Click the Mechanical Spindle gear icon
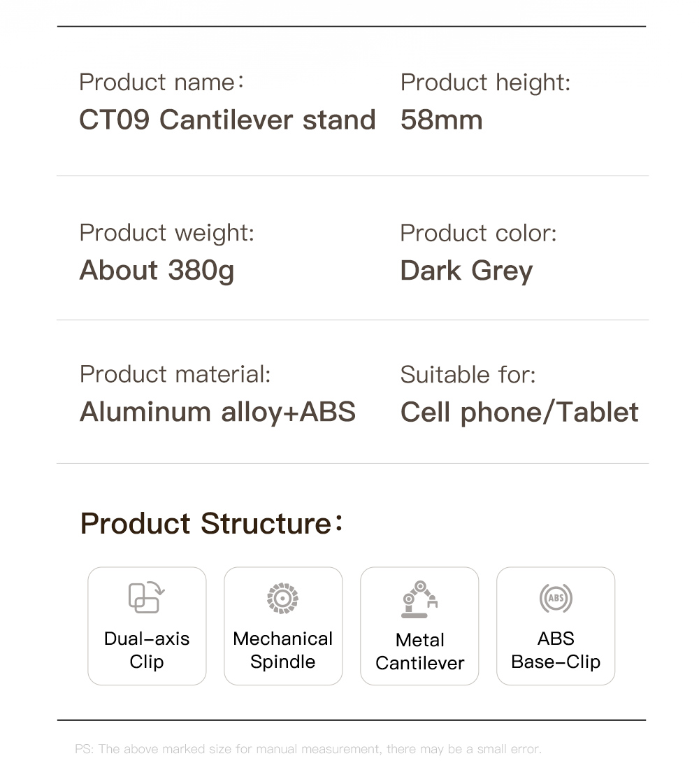This screenshot has width=699, height=784. pos(282,598)
